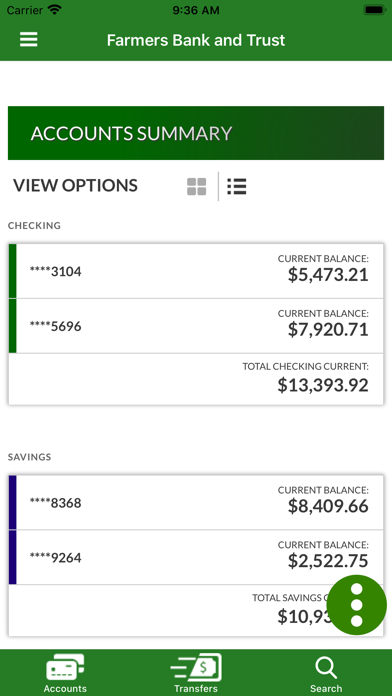Select the Total Checking Current row
The image size is (392, 696).
(x=196, y=379)
